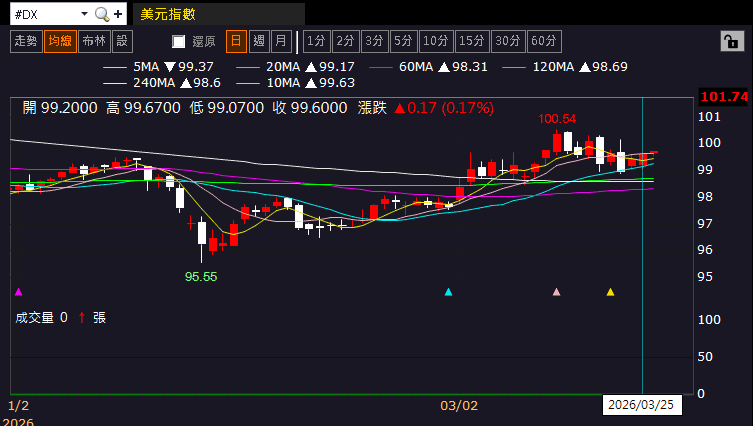Switch to daily 日 period
Screen dimensions: 753x426
(x=236, y=41)
